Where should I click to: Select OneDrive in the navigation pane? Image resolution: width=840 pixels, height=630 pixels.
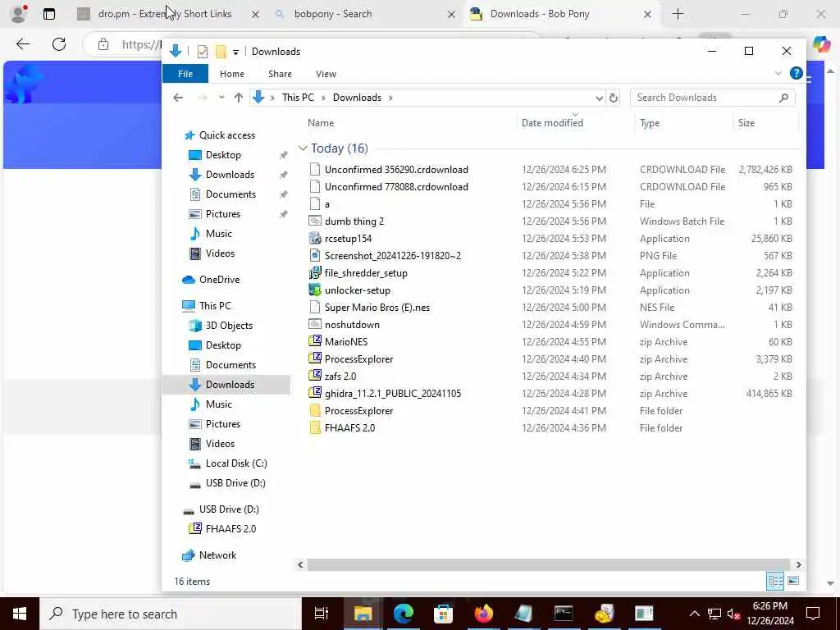[219, 280]
